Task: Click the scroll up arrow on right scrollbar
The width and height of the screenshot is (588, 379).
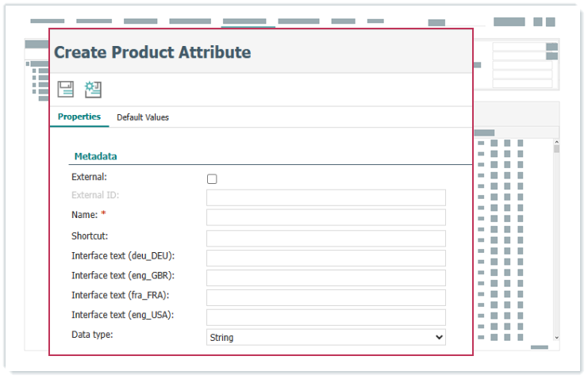Action: pos(556,142)
